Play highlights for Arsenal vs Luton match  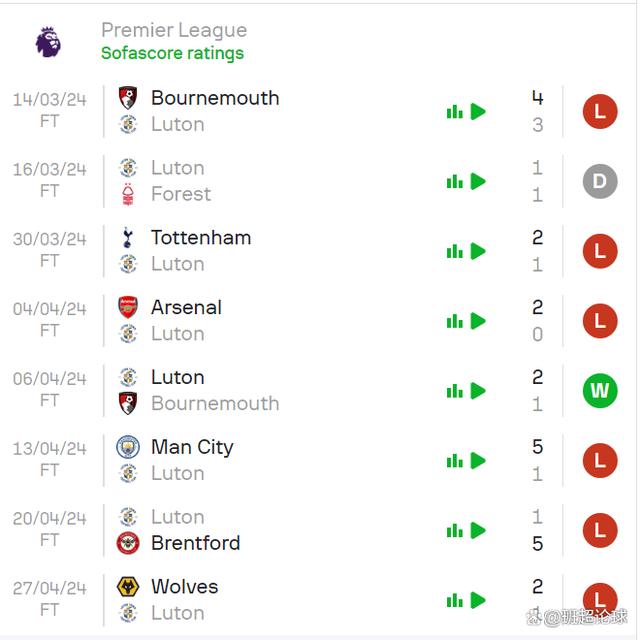[478, 321]
